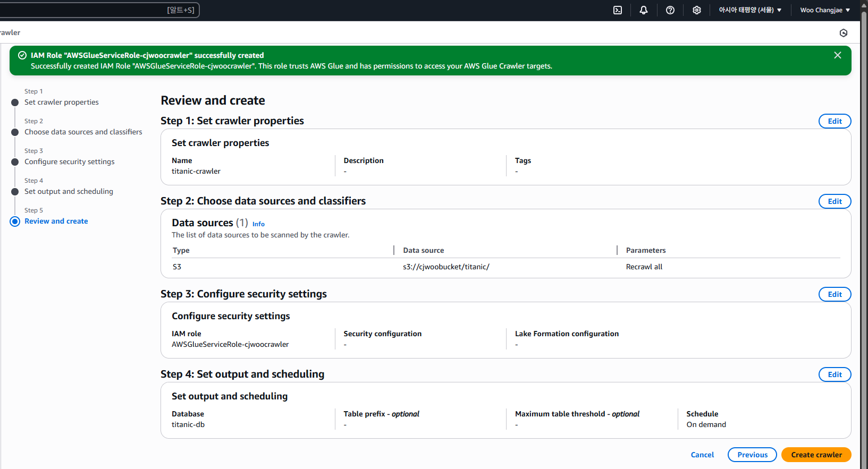The image size is (868, 469).
Task: Edit Step 2 data sources and classifiers
Action: (835, 201)
